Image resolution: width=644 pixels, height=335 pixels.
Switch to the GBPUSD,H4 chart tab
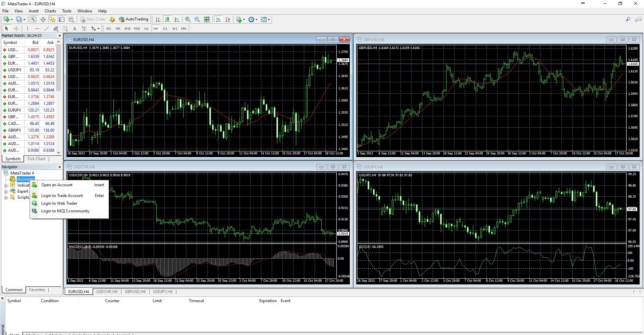[x=135, y=292]
